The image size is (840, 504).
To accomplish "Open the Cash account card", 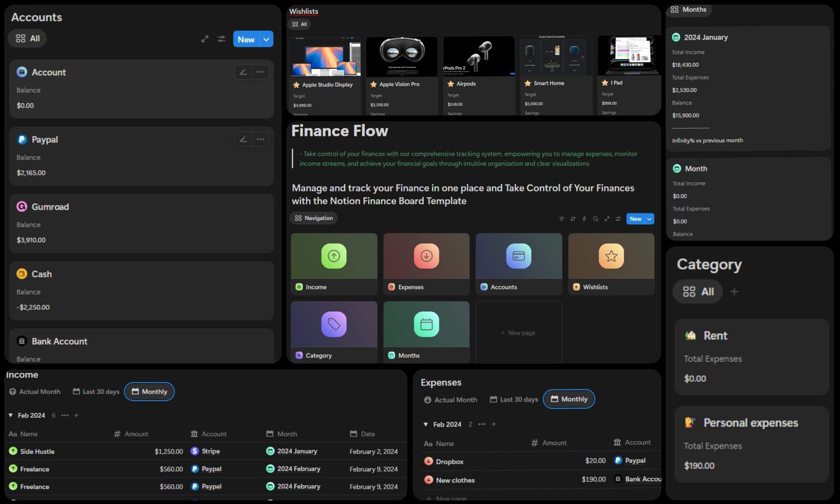I will 142,290.
